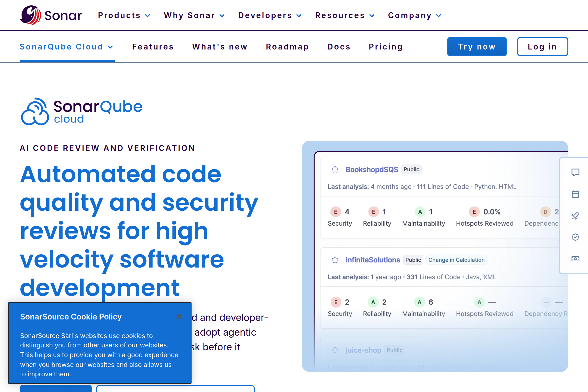Click the speech bubble sidebar icon
The image size is (588, 392).
575,172
